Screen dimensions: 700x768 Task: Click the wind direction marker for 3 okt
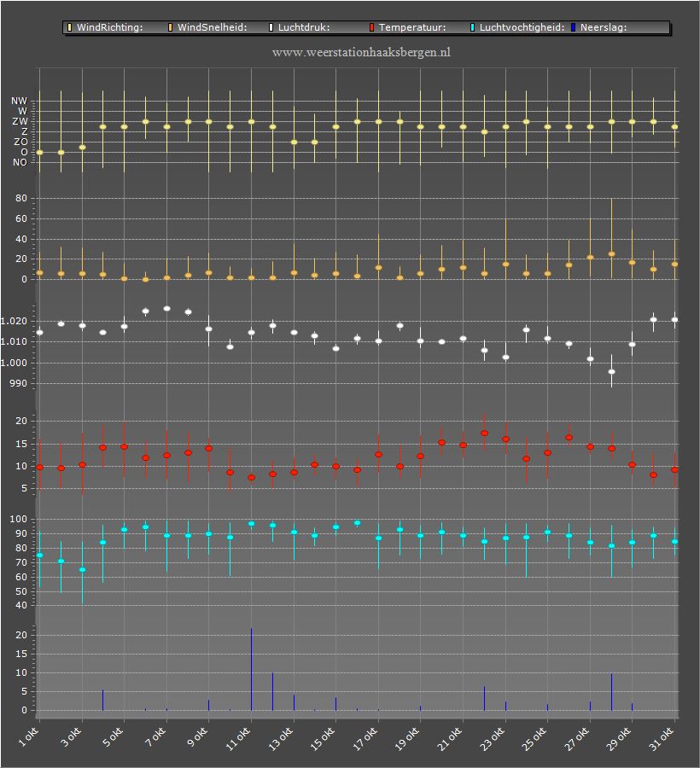tap(82, 148)
